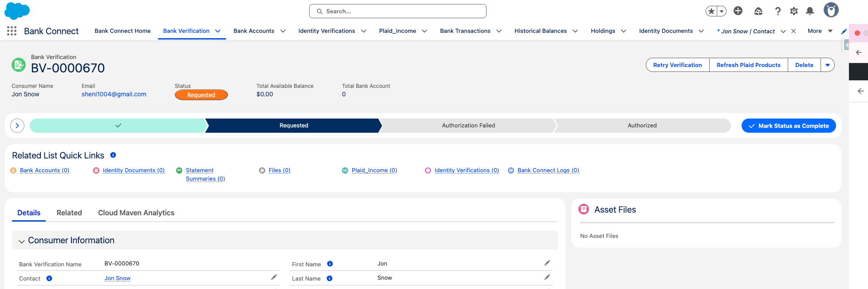This screenshot has height=289, width=868.
Task: Open the Jon Snow contact link
Action: [x=118, y=278]
